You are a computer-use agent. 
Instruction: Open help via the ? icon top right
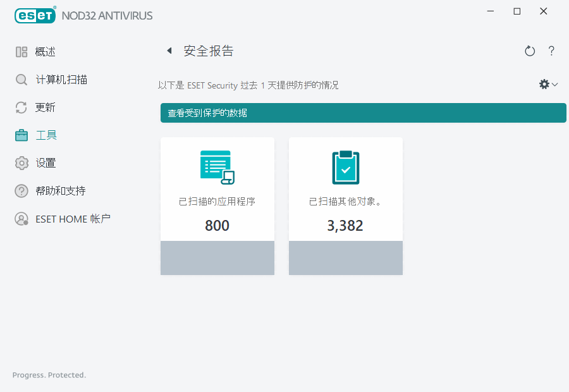click(551, 51)
